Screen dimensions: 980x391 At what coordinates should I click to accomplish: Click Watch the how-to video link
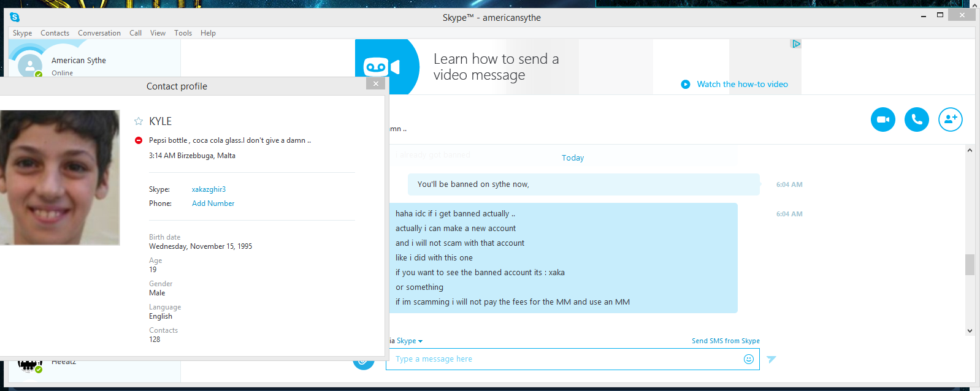pos(743,85)
